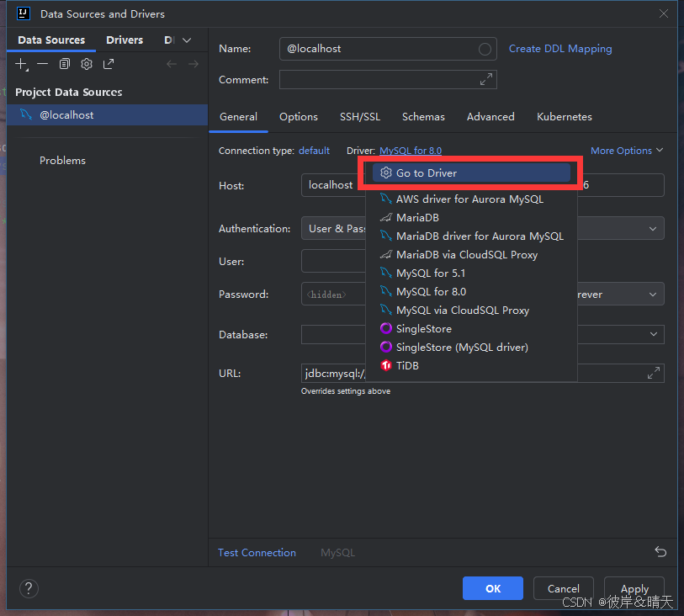Click the Cancel button

(x=563, y=588)
